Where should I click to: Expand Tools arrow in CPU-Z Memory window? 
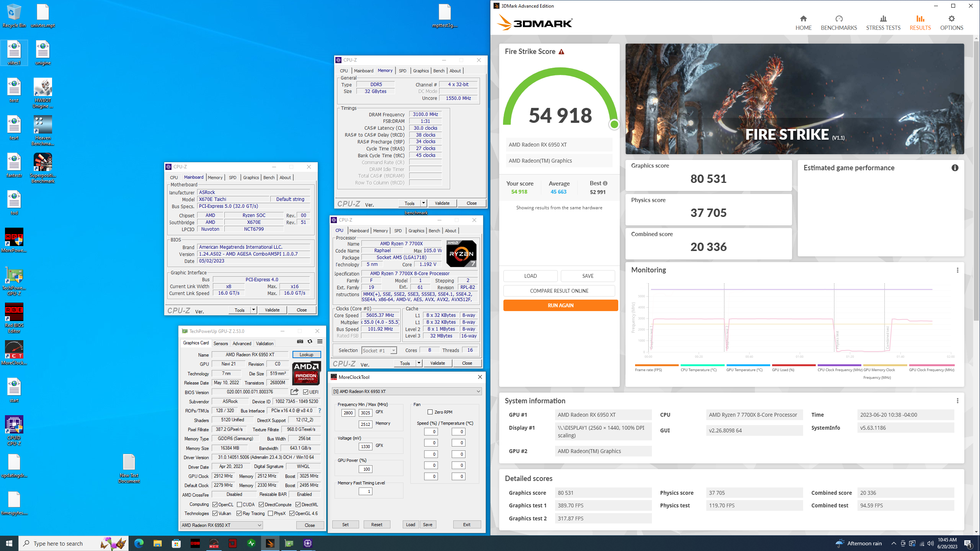click(x=423, y=203)
